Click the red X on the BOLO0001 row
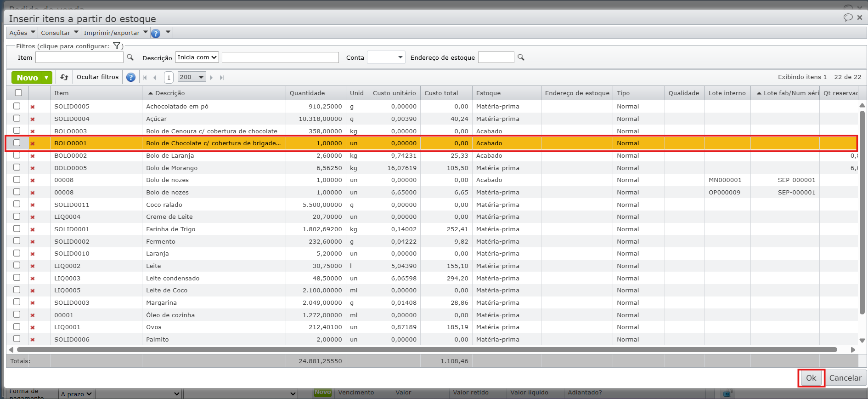868x399 pixels. 33,143
